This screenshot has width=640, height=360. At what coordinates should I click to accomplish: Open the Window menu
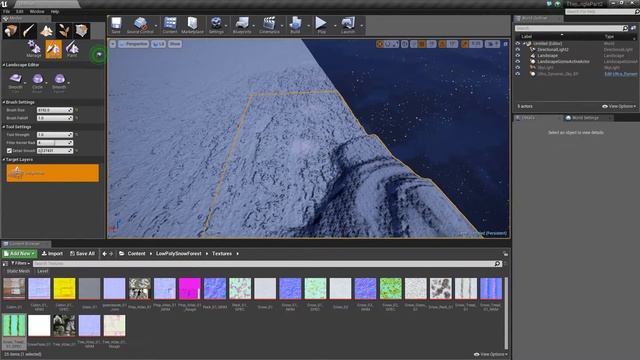click(x=37, y=12)
